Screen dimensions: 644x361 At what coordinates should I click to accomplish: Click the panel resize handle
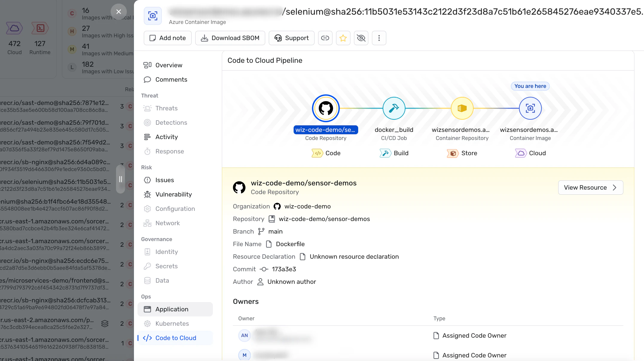120,179
